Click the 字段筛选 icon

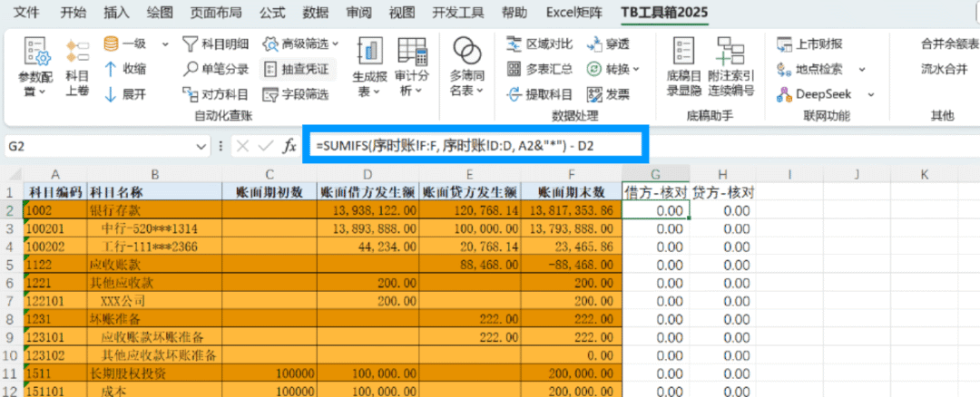tap(269, 94)
